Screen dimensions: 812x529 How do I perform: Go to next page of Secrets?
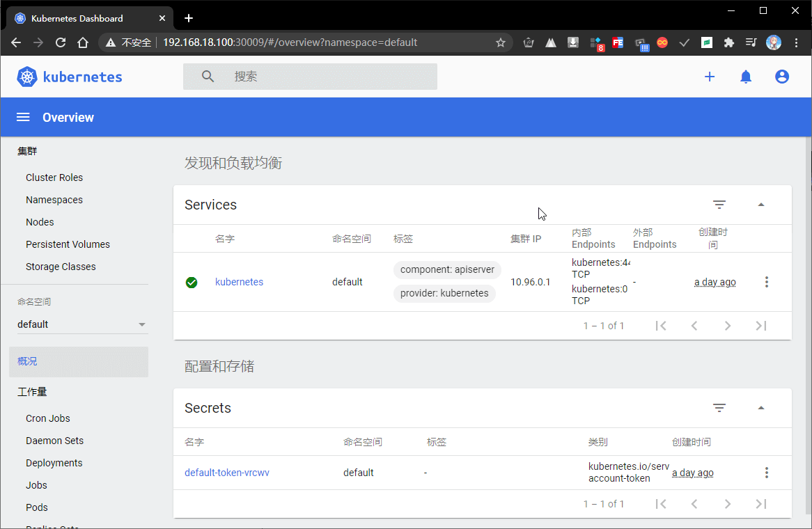point(728,504)
